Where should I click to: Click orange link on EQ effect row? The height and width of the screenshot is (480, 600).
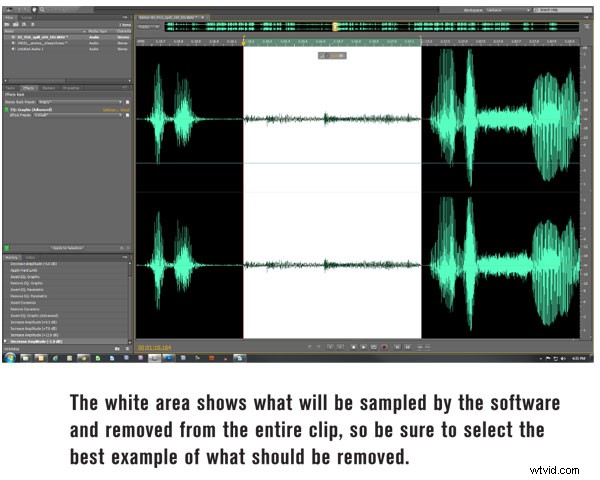116,110
